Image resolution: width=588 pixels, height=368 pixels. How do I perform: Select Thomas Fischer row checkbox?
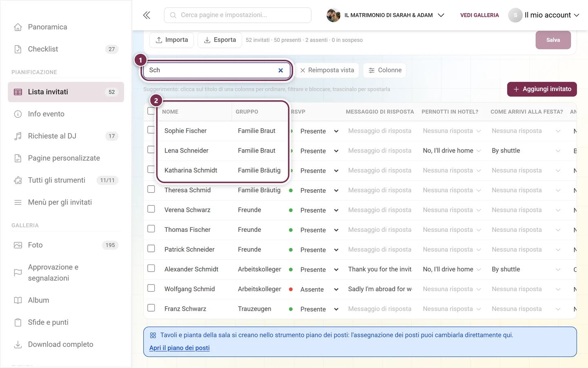coord(151,229)
